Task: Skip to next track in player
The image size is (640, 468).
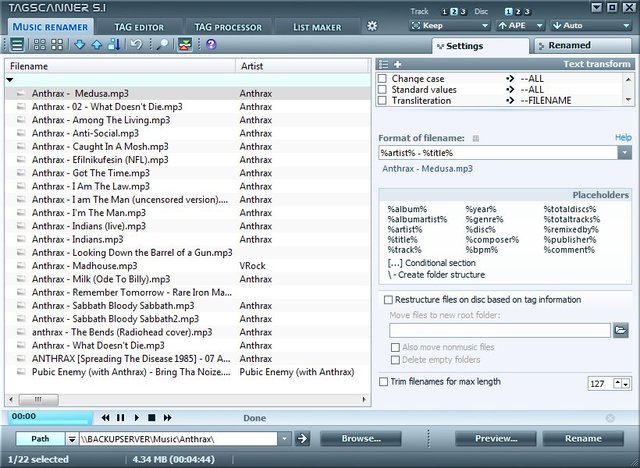Action: [x=167, y=417]
